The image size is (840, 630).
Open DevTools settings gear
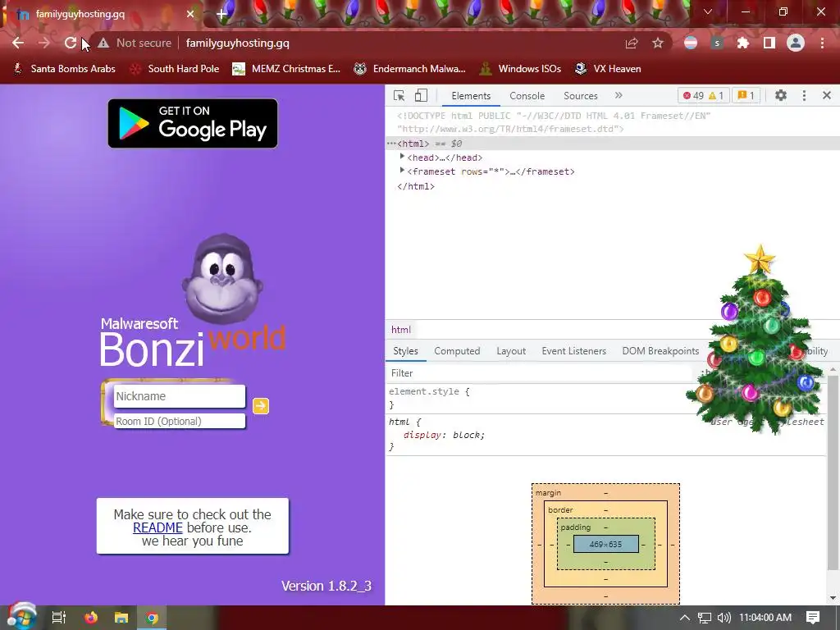(781, 95)
